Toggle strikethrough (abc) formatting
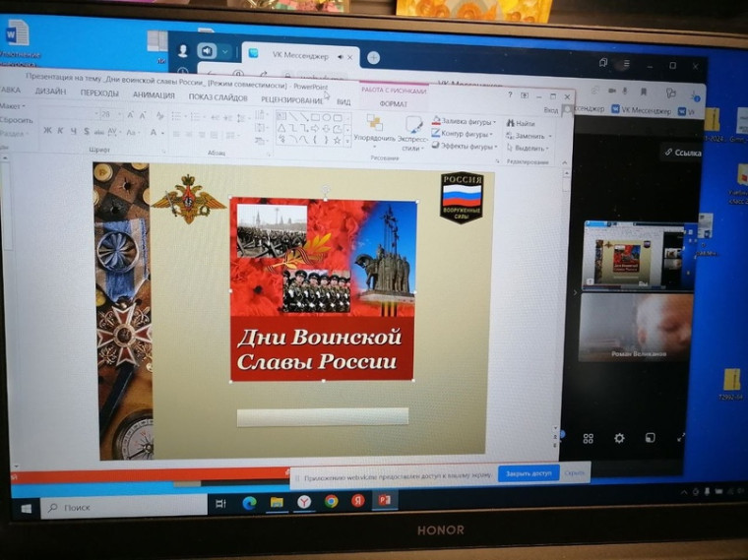 point(99,132)
